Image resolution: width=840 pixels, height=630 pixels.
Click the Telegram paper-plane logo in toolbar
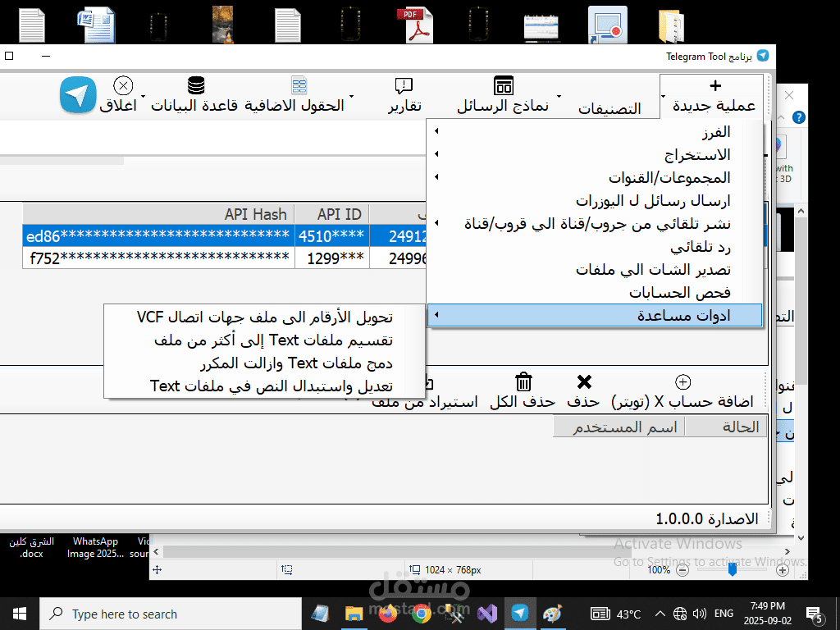point(78,95)
